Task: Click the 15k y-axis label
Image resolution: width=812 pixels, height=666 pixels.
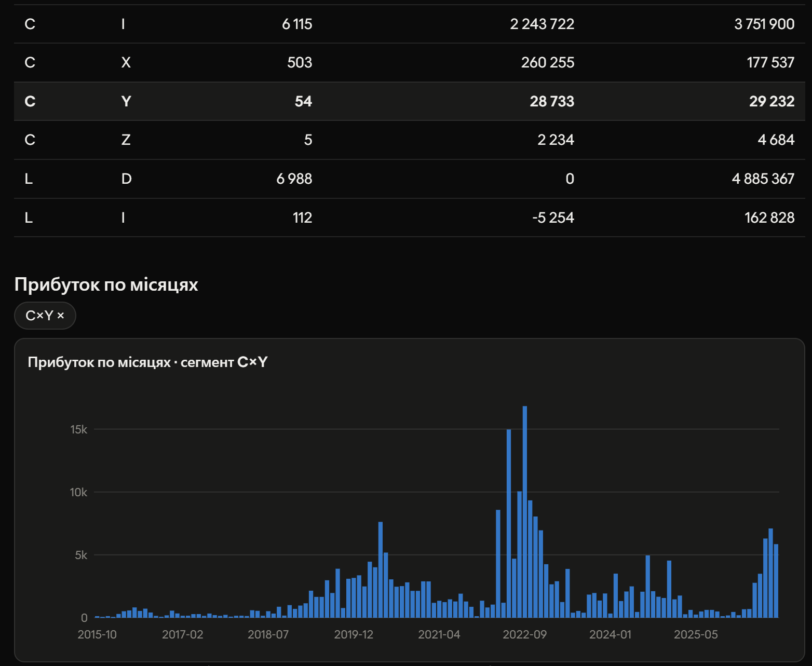Action: 79,429
